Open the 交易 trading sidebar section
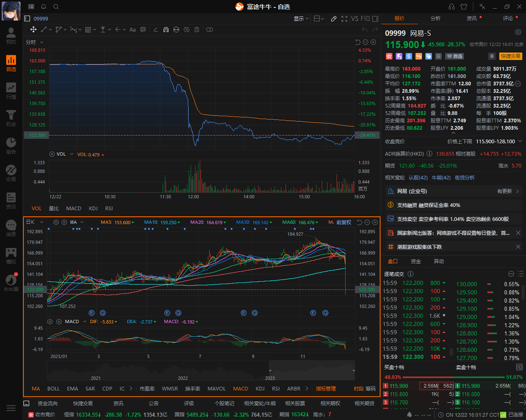Screen dimensions: 526x420 coord(11,173)
